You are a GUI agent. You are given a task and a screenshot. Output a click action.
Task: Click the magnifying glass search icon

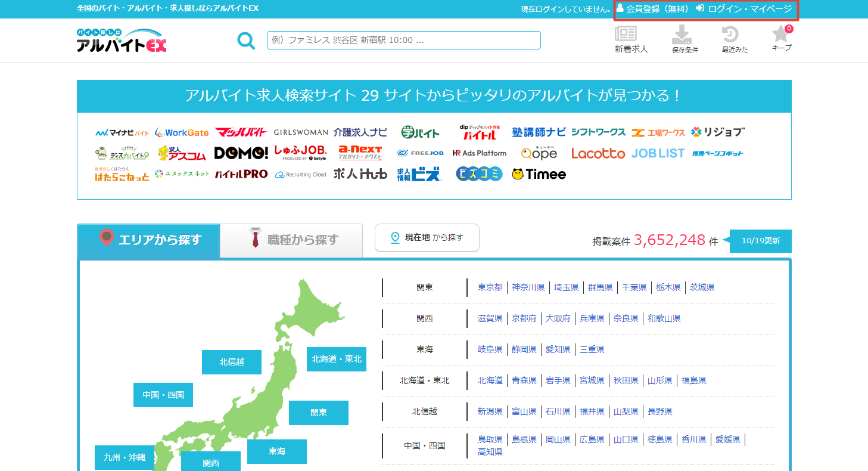click(x=246, y=40)
